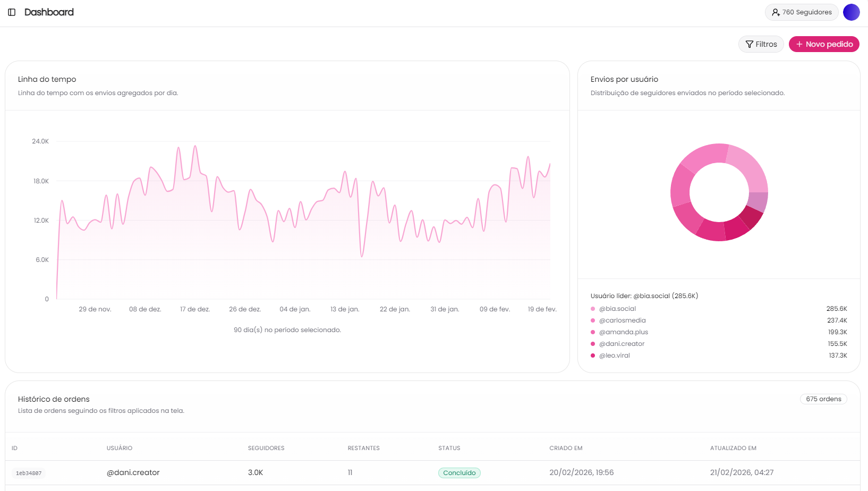Toggle the sidebar panel icon
868x491 pixels.
point(12,12)
